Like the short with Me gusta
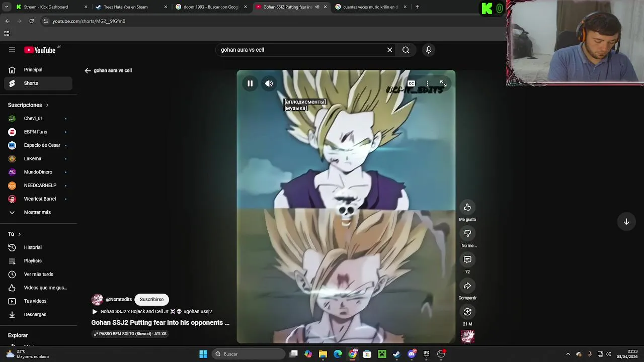This screenshot has width=644, height=362. (467, 207)
